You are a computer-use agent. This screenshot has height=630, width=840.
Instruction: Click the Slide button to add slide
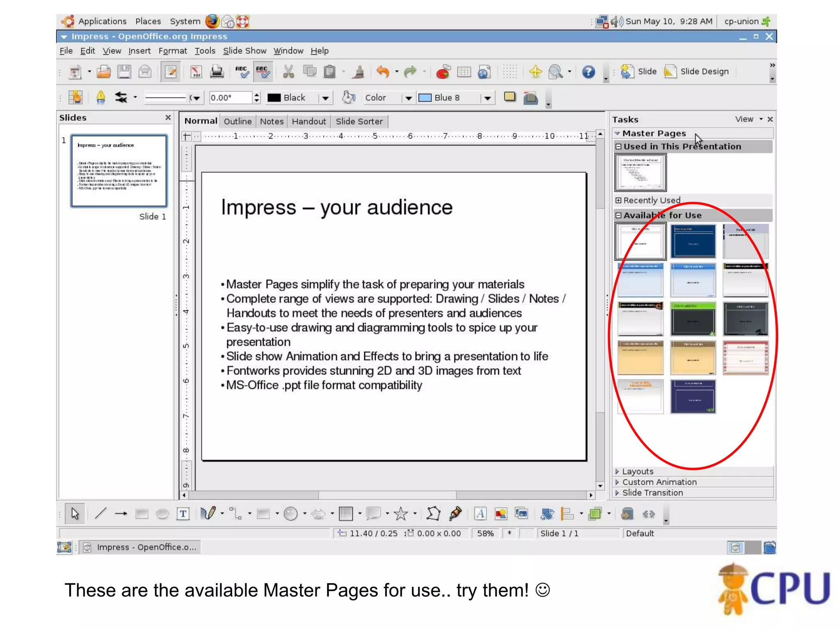click(x=639, y=71)
